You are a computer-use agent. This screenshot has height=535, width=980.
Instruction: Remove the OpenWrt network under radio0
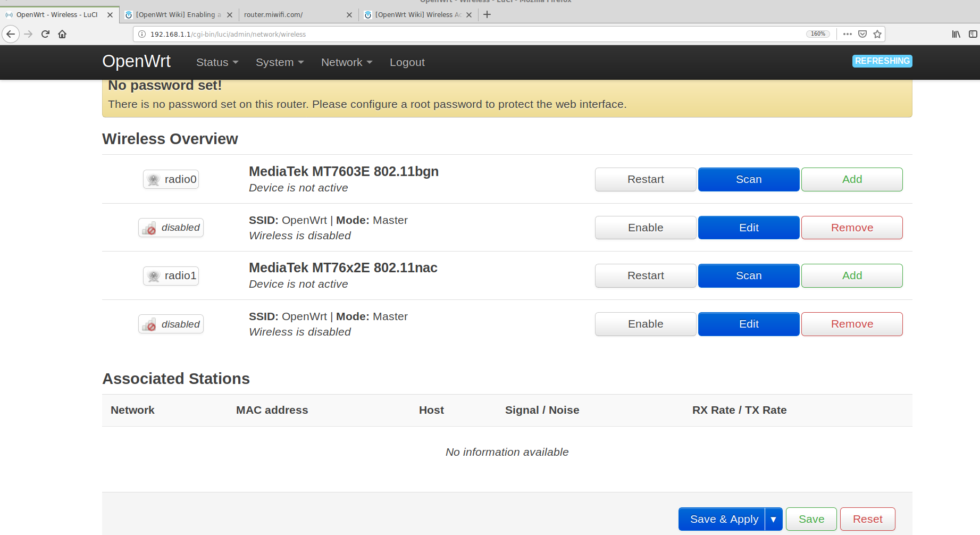pyautogui.click(x=852, y=228)
